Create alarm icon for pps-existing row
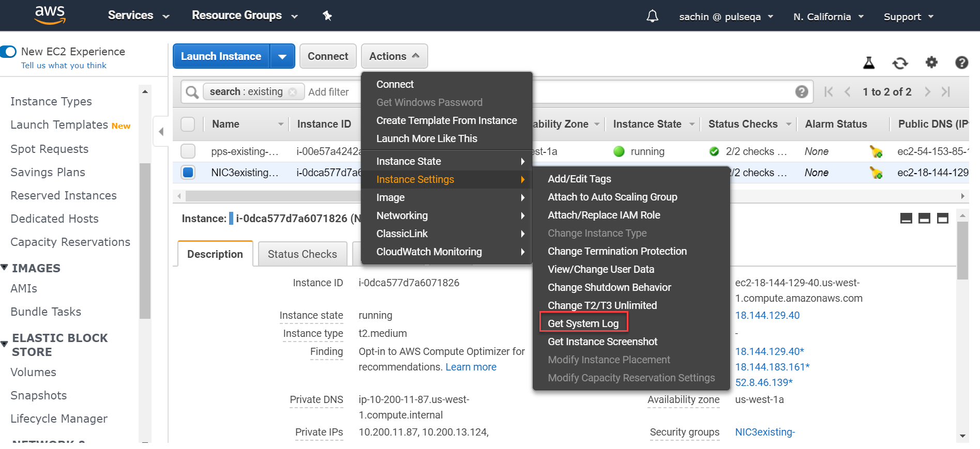 [x=876, y=151]
